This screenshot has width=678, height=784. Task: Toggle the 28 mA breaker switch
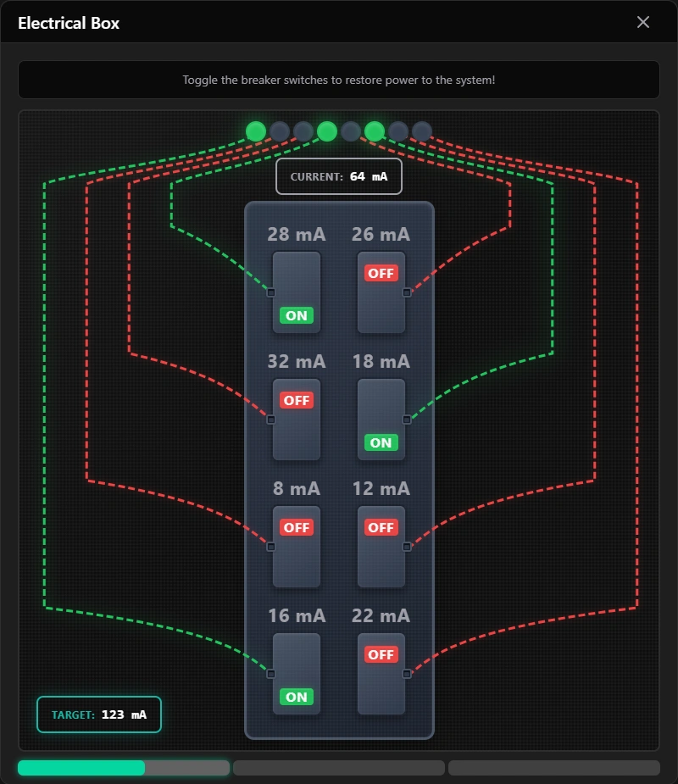click(297, 292)
